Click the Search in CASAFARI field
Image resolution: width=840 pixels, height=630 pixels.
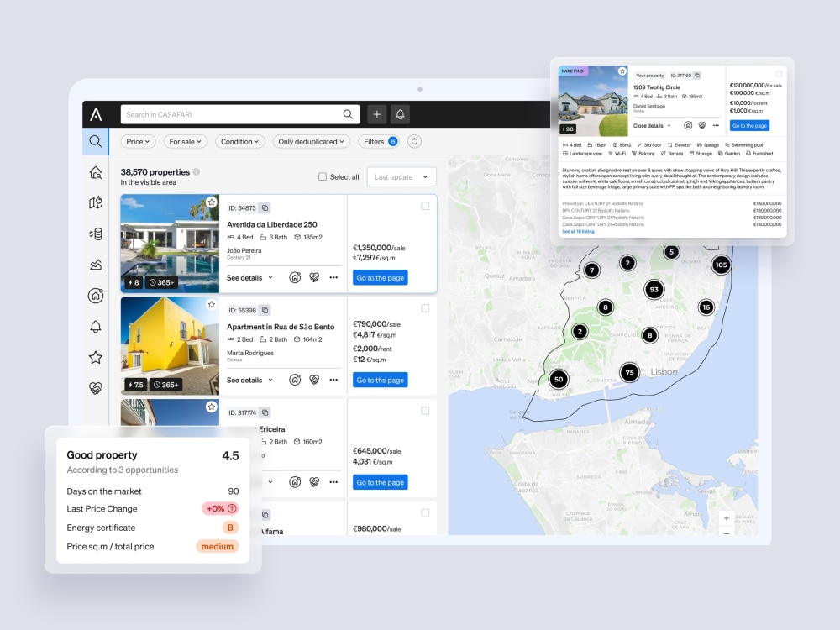(240, 114)
